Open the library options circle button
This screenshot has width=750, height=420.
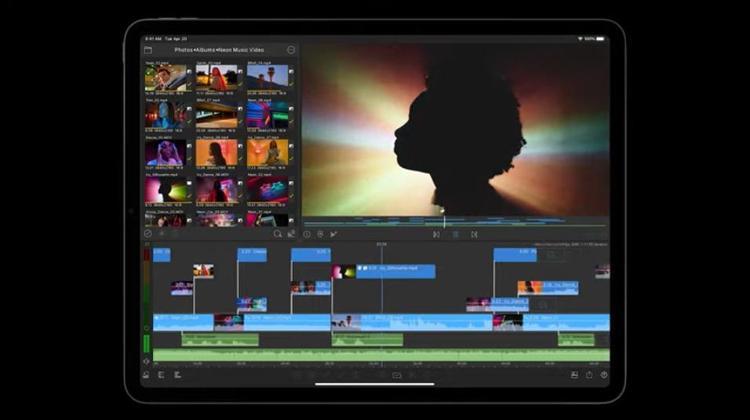(x=291, y=49)
